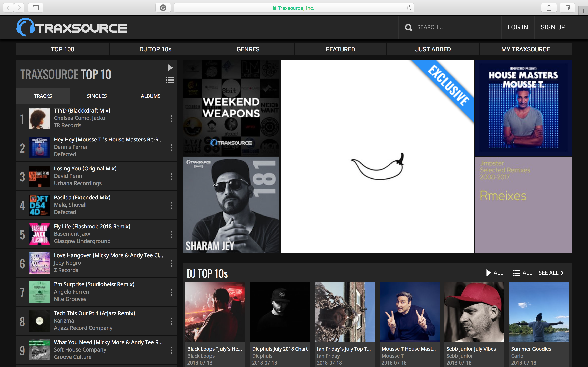Screen dimensions: 588x367
Task: Reload page with Safari refresh icon
Action: (x=409, y=8)
